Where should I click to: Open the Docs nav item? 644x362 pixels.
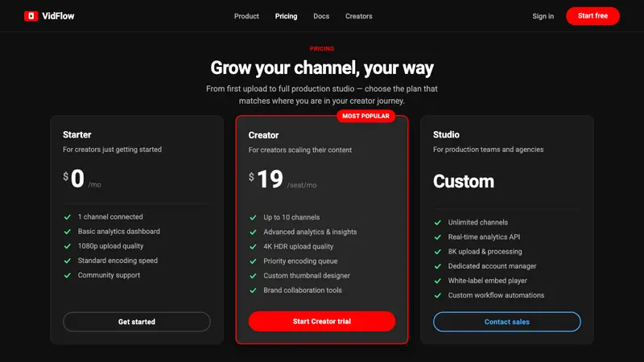321,16
